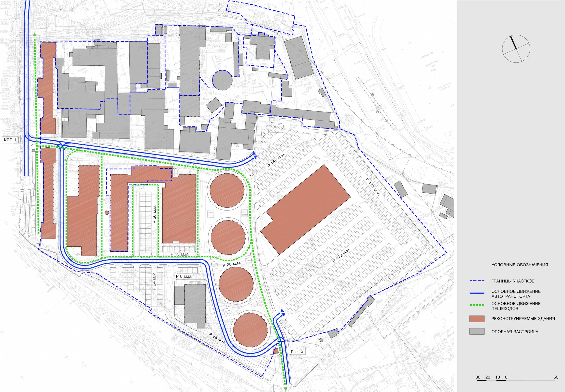565x392 pixels.
Task: Click the P 50 м.м. parking label
Action: 154,214
